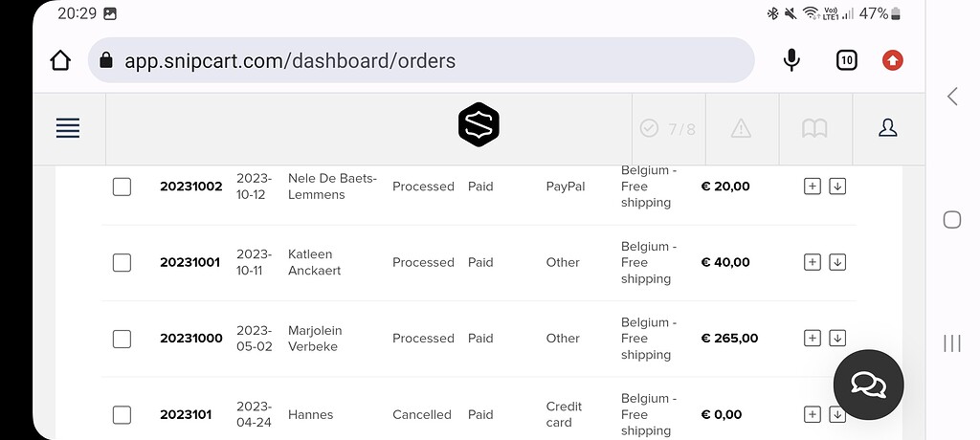Image resolution: width=980 pixels, height=440 pixels.
Task: Open the browser tab switcher showing 10
Action: 846,60
